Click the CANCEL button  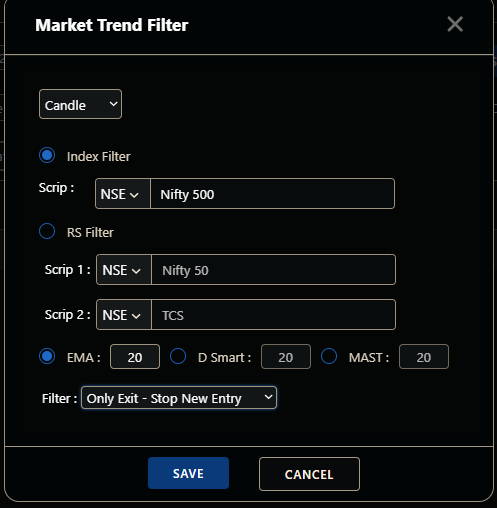[309, 474]
